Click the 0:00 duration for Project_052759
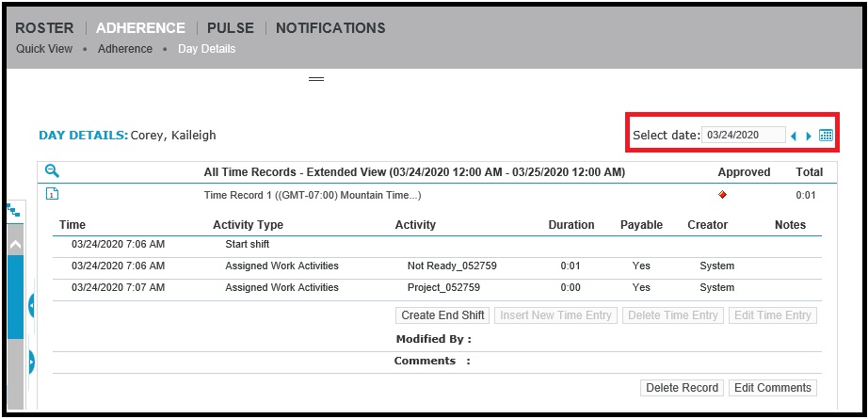 (571, 287)
